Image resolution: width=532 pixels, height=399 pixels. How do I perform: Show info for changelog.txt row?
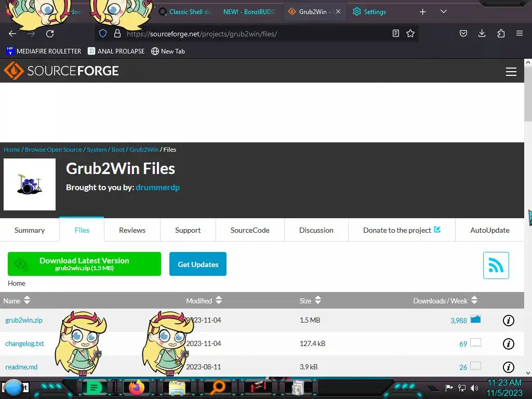[508, 344]
